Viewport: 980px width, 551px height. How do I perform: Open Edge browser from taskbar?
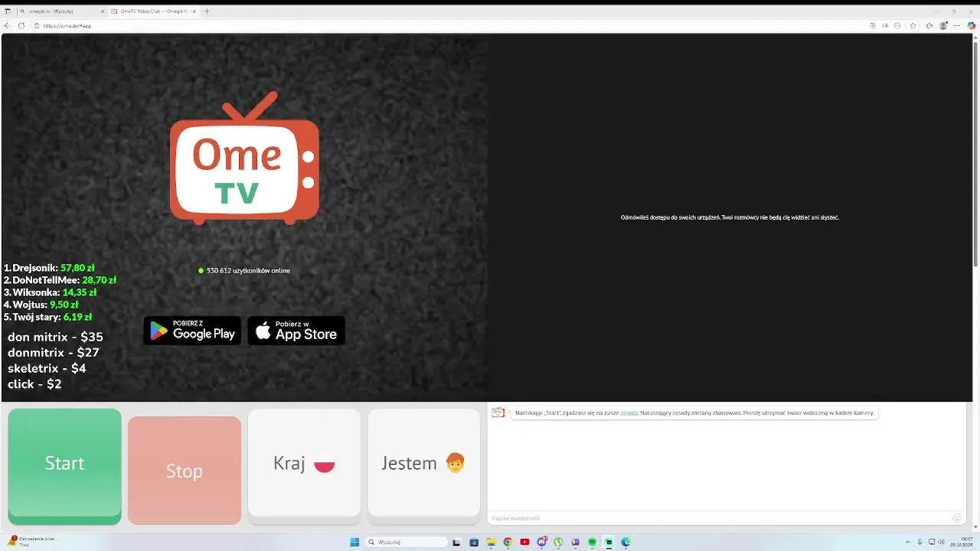tap(626, 542)
